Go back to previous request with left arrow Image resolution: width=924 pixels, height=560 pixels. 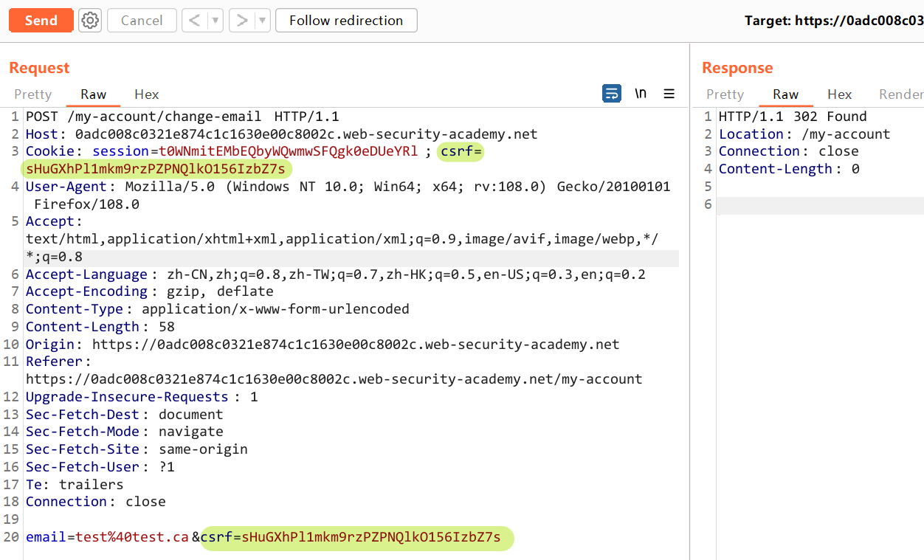coord(195,21)
